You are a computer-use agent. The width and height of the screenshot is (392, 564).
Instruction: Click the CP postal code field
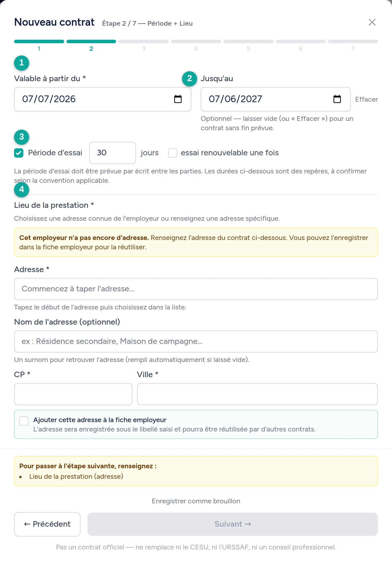(73, 394)
